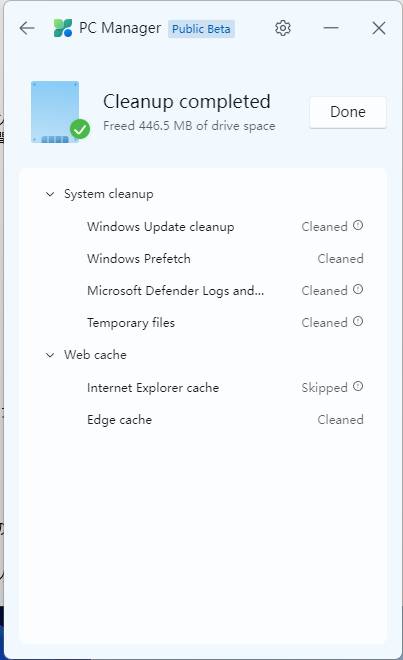The width and height of the screenshot is (403, 660).
Task: Show info for skipped Internet Explorer cache
Action: (358, 386)
